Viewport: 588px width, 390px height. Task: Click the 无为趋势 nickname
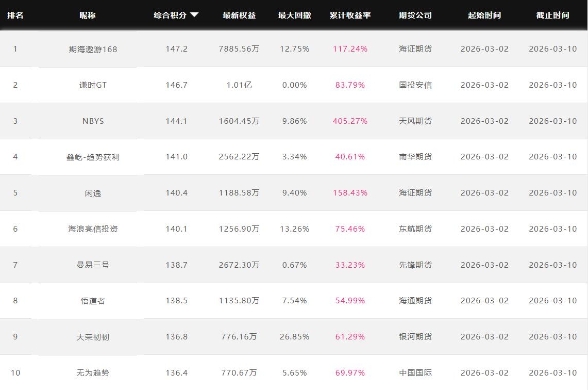pos(93,373)
